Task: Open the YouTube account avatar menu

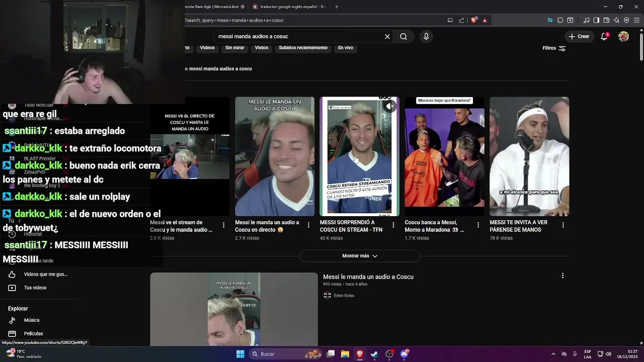Action: [623, 36]
